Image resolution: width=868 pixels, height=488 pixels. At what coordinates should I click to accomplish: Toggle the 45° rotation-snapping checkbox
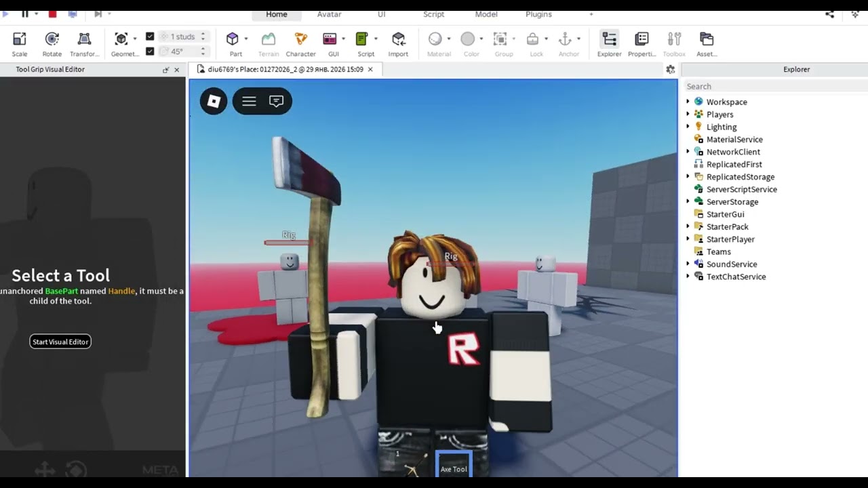(150, 51)
